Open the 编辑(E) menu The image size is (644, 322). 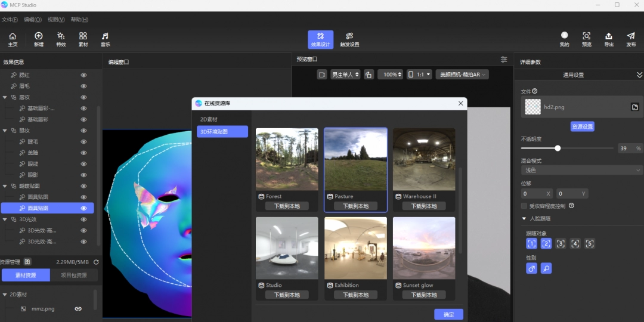pos(33,20)
